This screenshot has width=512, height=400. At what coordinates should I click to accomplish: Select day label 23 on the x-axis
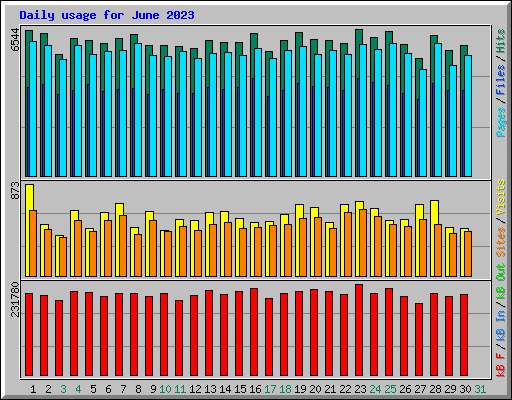pyautogui.click(x=360, y=389)
